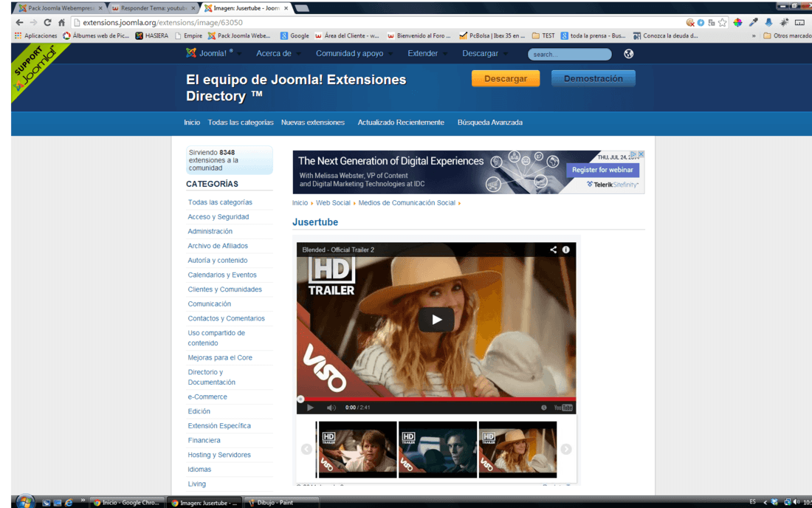Click in the Joomla search field
Screen dimensions: 812x508
pyautogui.click(x=569, y=54)
